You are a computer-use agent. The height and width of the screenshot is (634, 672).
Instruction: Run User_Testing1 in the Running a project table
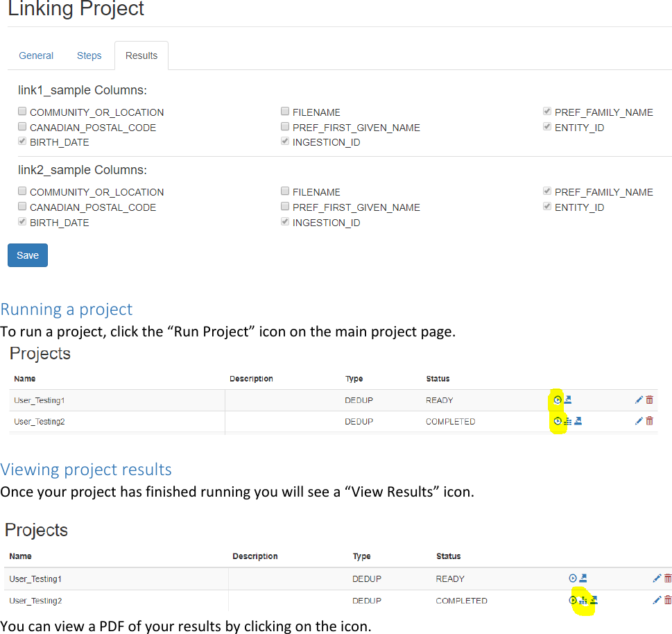click(557, 400)
